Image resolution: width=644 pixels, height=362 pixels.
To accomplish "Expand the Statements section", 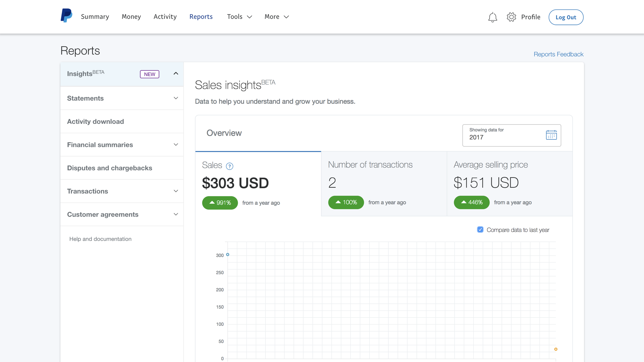I will click(x=176, y=98).
